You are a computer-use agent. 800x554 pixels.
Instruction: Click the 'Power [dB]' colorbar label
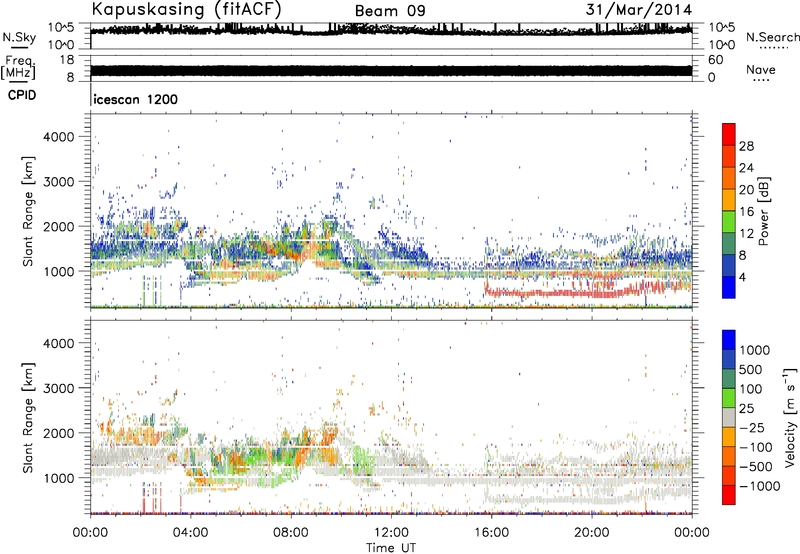[763, 211]
